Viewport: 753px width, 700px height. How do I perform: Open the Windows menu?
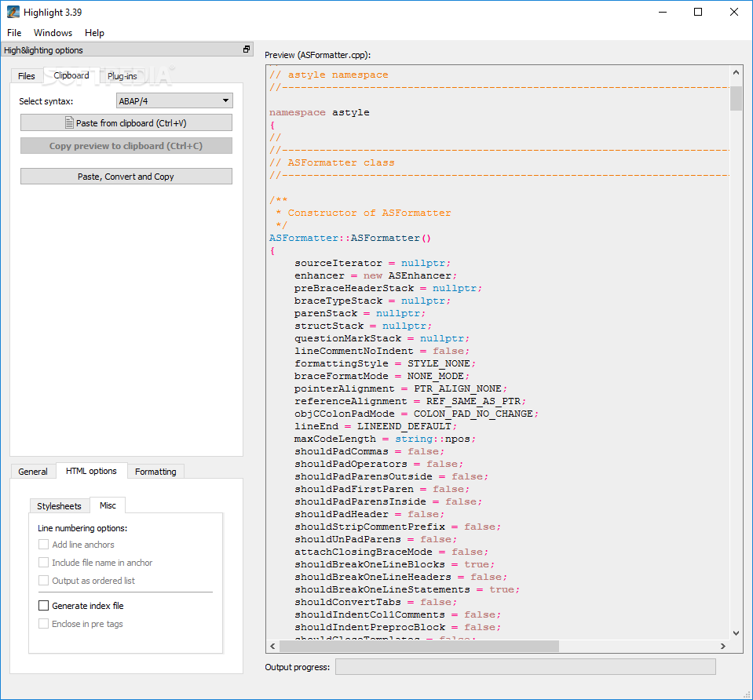53,33
